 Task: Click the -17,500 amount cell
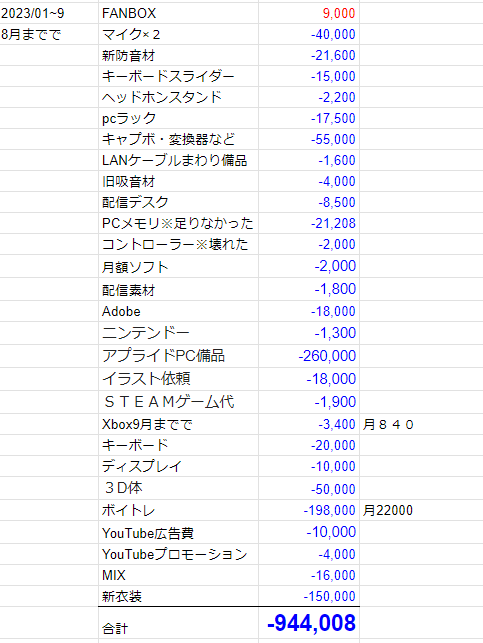tap(309, 118)
